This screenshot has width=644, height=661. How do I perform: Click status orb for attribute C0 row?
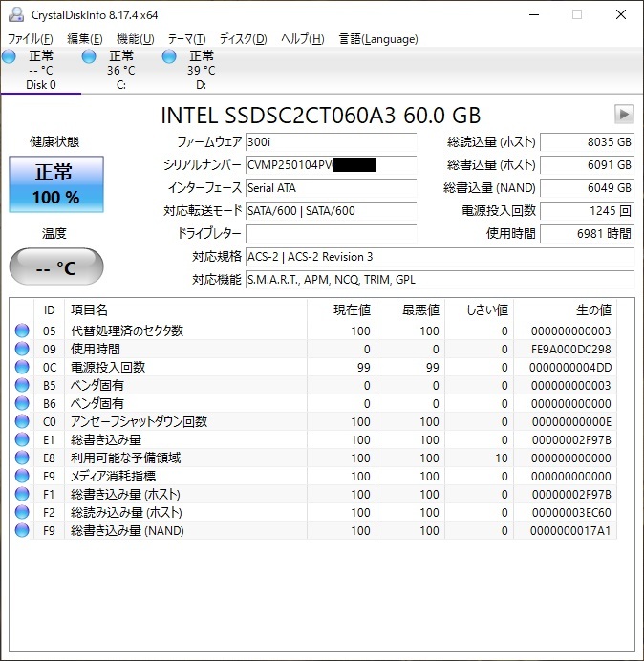pyautogui.click(x=22, y=421)
